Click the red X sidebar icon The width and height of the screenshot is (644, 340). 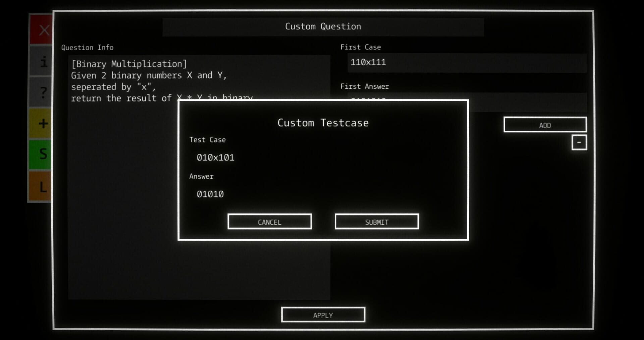coord(42,30)
